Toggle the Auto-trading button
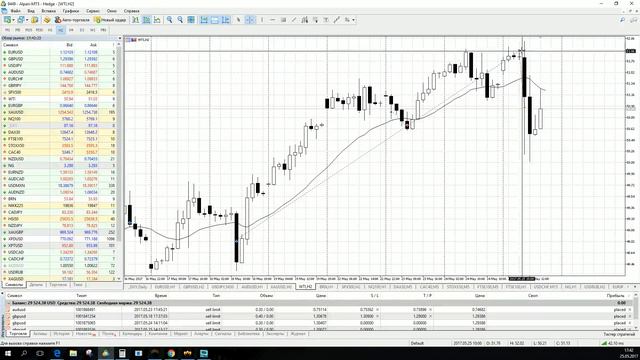 tap(72, 20)
